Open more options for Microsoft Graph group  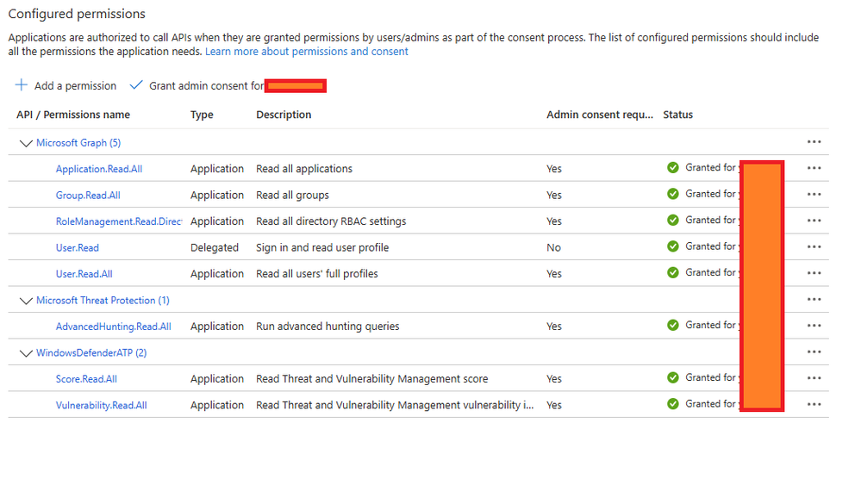pos(814,142)
